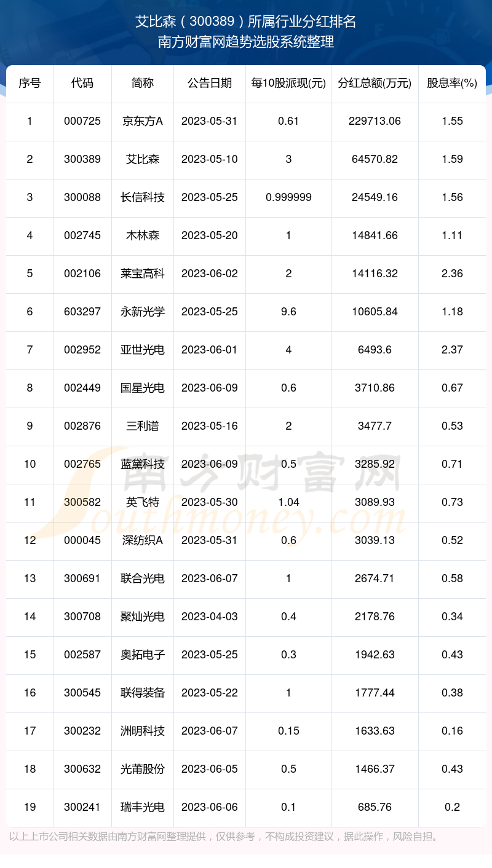The width and height of the screenshot is (492, 868).
Task: Click the 分红总额(万元) column header
Action: tap(375, 83)
